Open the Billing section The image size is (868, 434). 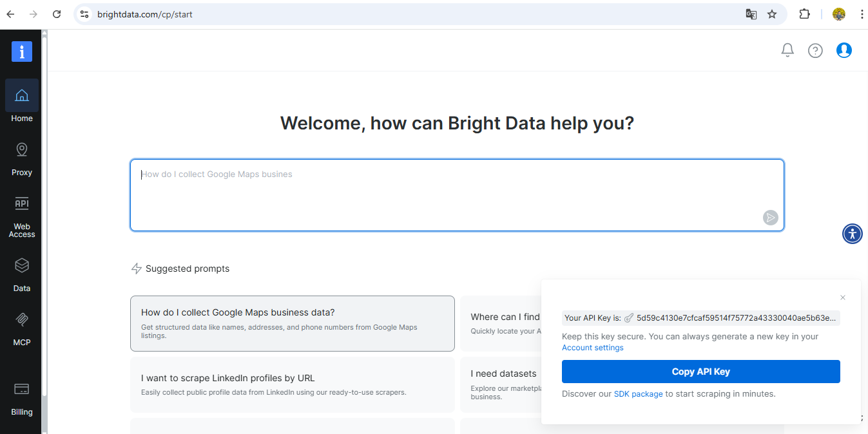[x=21, y=396]
